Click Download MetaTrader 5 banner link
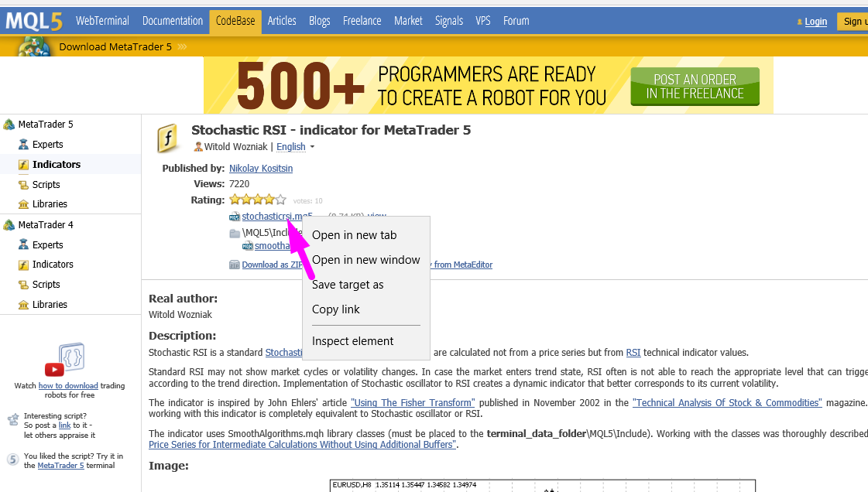The height and width of the screenshot is (492, 868). click(x=115, y=47)
